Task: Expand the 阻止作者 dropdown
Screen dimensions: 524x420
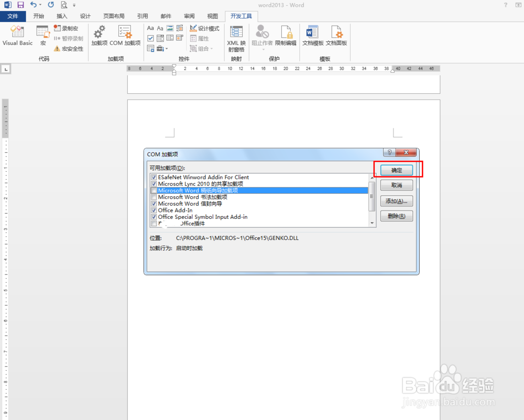Action: (x=264, y=49)
